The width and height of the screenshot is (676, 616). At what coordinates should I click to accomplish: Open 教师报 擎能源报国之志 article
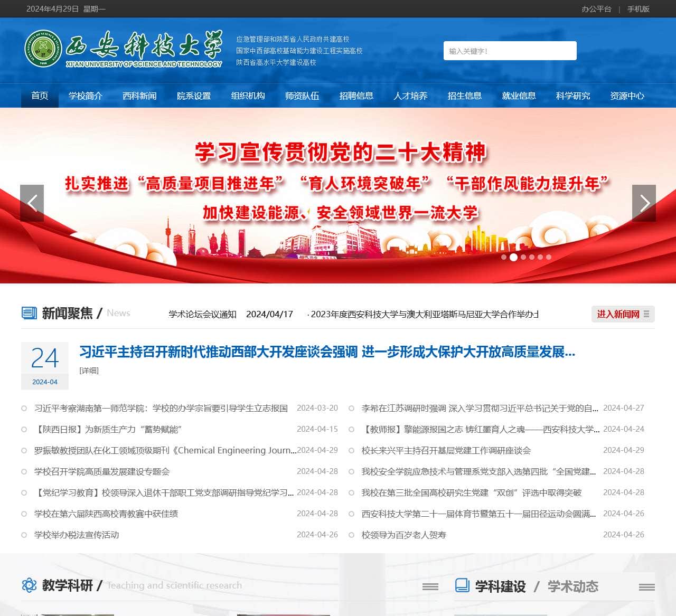(x=481, y=429)
